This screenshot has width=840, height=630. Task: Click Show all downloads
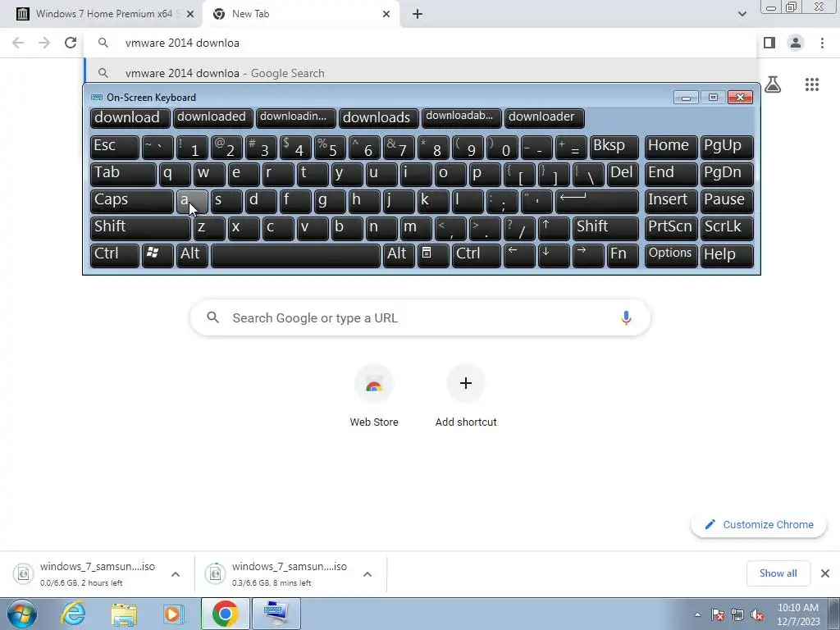(x=778, y=573)
